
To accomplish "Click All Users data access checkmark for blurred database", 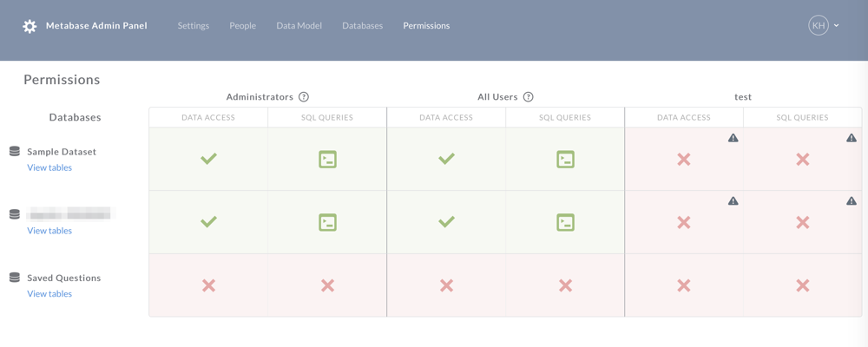I will 447,222.
